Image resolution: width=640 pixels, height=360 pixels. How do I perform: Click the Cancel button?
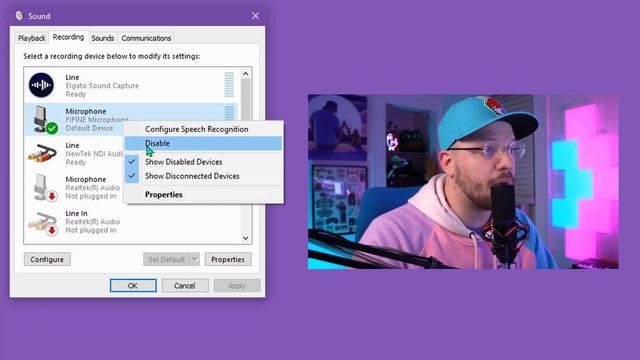pos(184,286)
